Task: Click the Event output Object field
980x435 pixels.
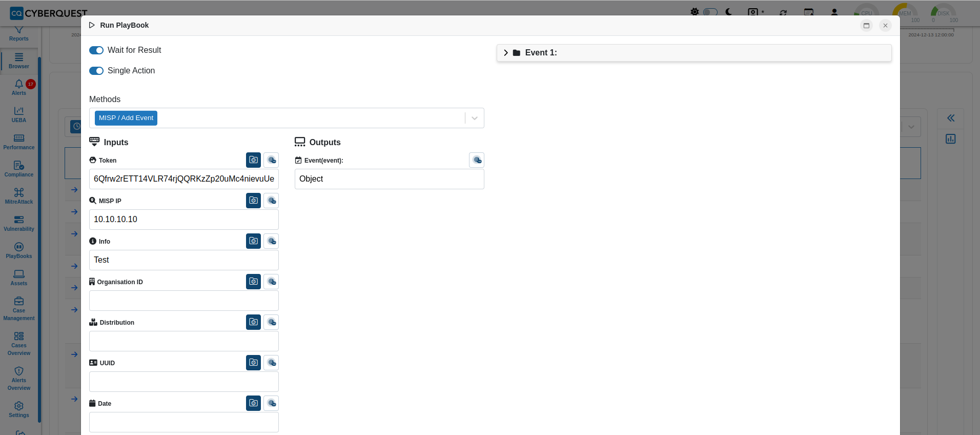Action: [x=390, y=179]
